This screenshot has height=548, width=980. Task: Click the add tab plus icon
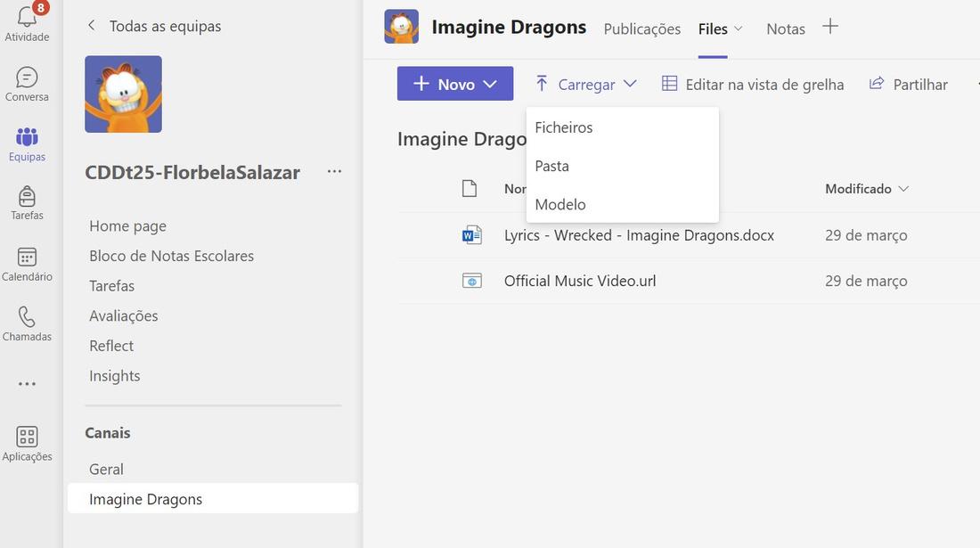click(x=830, y=27)
